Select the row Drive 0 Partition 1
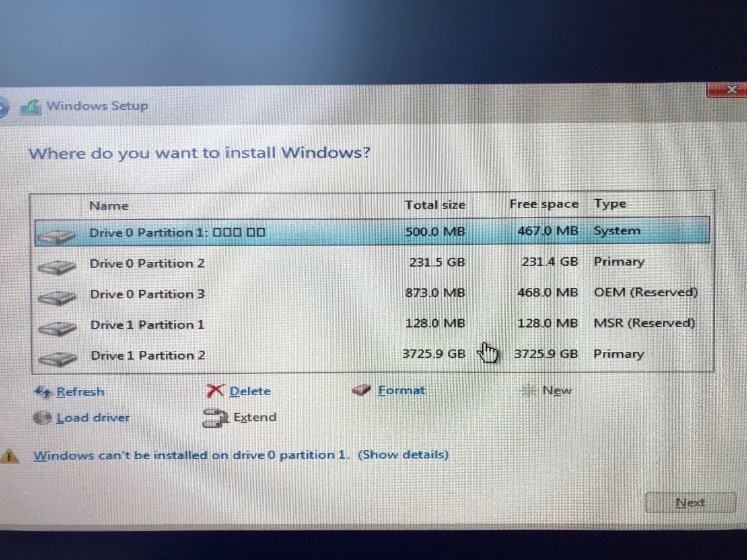The width and height of the screenshot is (747, 560). 373,232
